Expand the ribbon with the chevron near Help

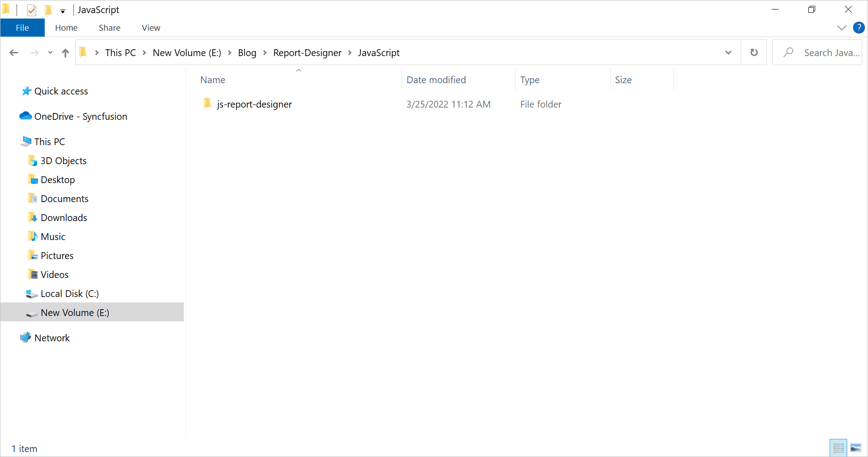coord(841,28)
